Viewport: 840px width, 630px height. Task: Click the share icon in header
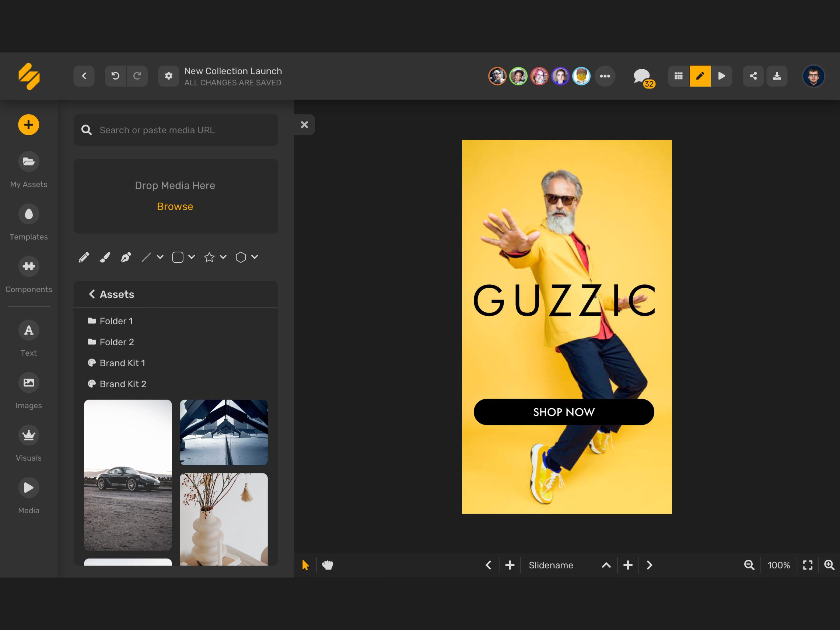[x=753, y=76]
